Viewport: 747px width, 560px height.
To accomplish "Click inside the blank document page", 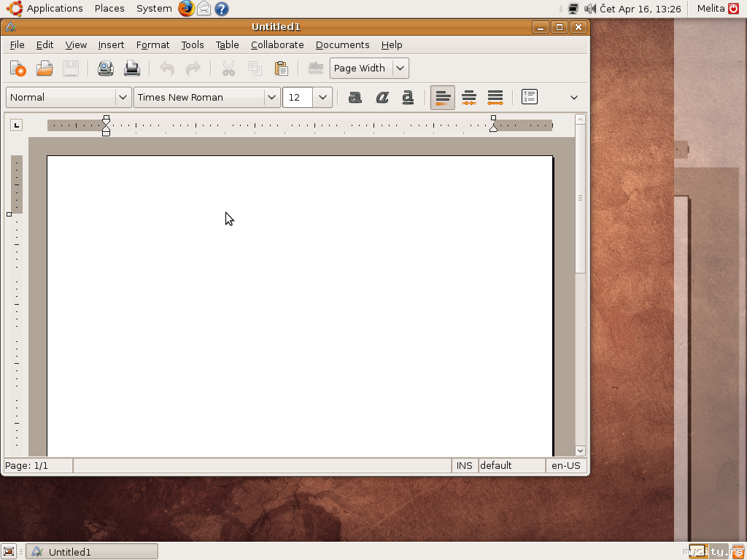I will coord(300,306).
